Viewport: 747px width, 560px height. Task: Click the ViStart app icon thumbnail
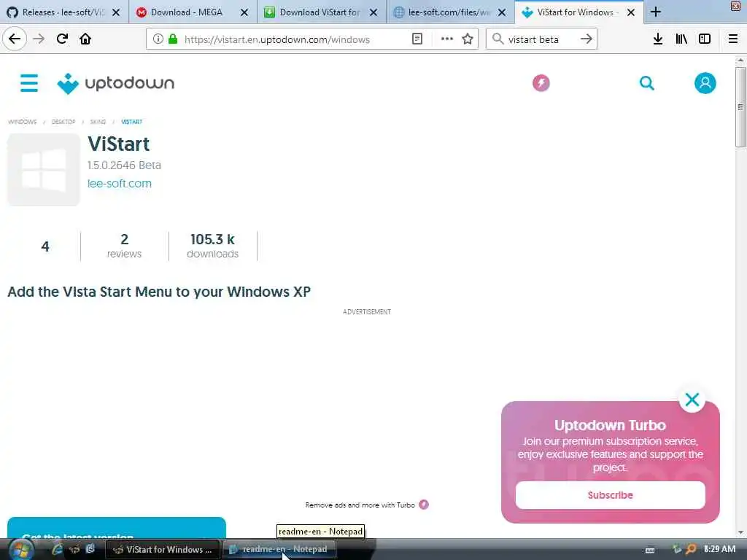click(x=43, y=169)
